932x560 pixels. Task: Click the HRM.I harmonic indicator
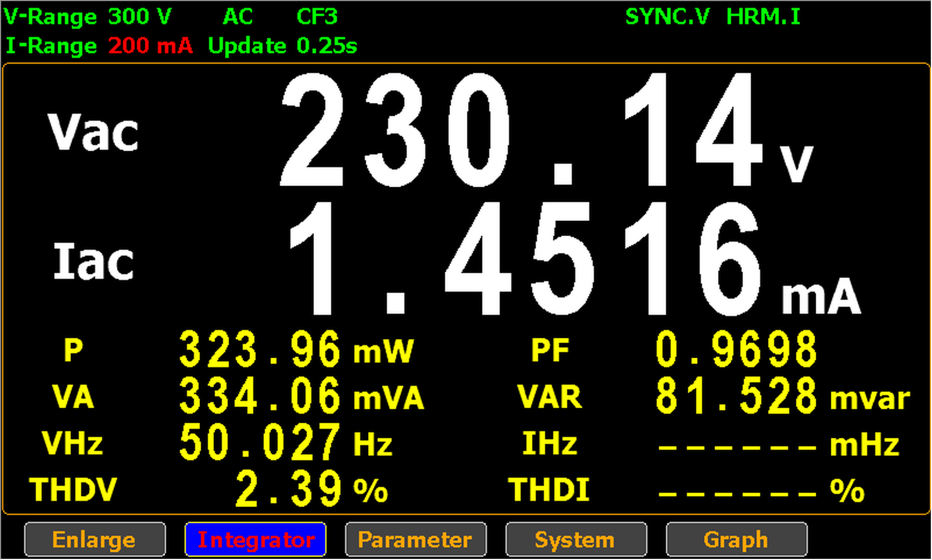pyautogui.click(x=763, y=16)
